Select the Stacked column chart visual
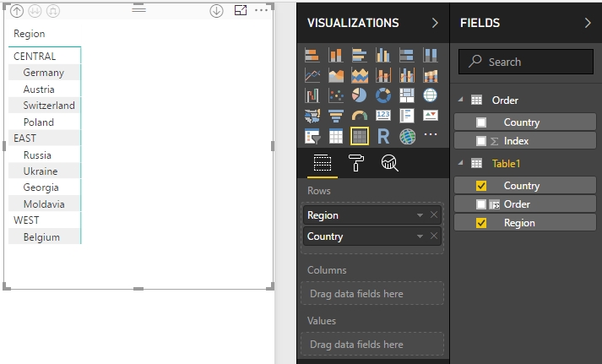Viewport: 602px width, 364px height. [x=335, y=55]
